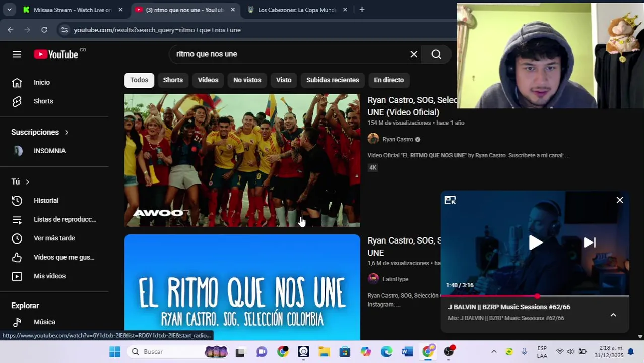Open a new browser tab
This screenshot has width=644, height=363.
click(x=362, y=10)
